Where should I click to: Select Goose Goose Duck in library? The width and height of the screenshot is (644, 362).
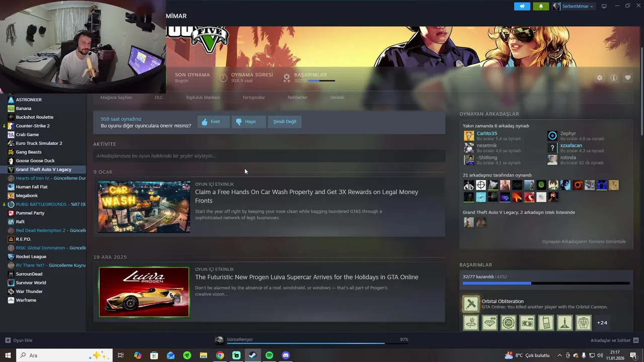tap(35, 161)
